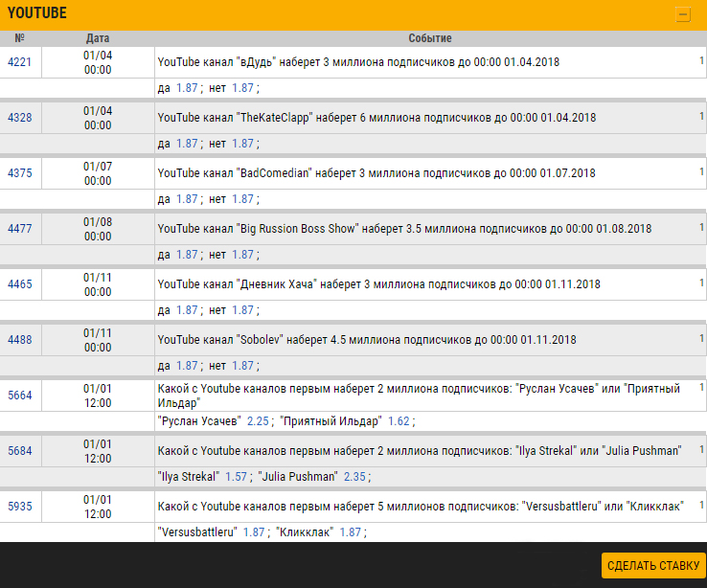Open event number 4375
The image size is (707, 588).
20,173
